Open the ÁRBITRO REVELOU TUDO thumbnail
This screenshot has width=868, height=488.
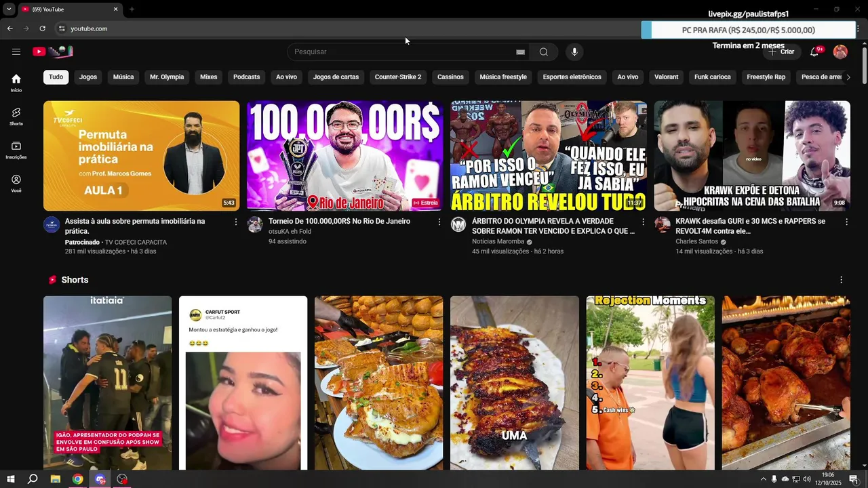click(x=549, y=156)
